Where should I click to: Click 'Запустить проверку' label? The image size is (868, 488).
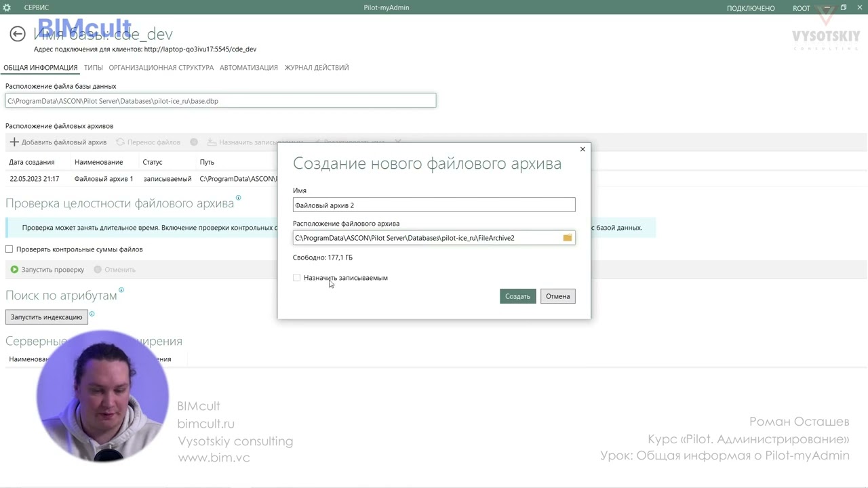point(53,270)
